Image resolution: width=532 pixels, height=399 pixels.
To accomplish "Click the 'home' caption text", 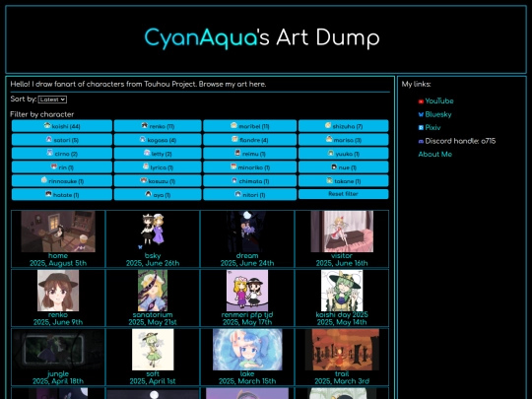I will pyautogui.click(x=58, y=256).
